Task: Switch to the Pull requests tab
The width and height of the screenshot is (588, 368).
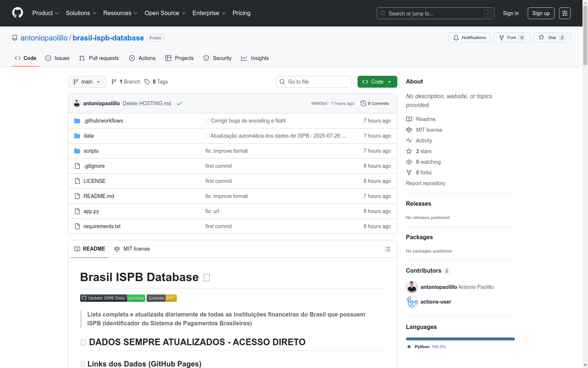Action: pos(99,58)
